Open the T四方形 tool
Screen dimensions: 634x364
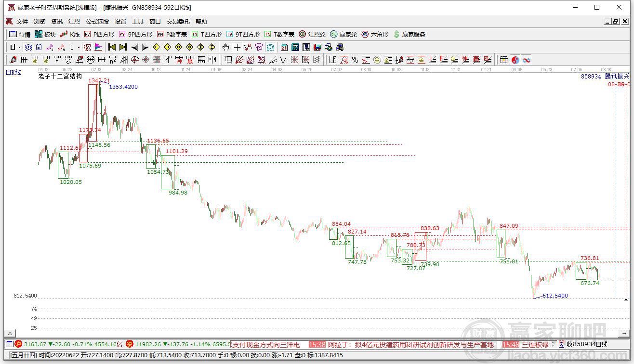(207, 34)
